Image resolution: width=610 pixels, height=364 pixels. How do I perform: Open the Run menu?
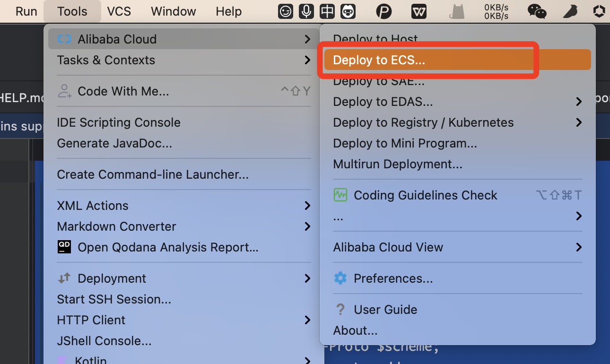point(26,11)
